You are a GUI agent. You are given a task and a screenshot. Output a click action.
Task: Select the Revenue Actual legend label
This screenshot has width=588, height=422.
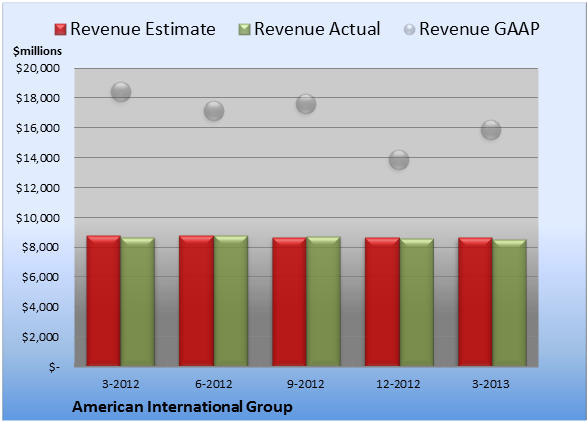(x=317, y=29)
